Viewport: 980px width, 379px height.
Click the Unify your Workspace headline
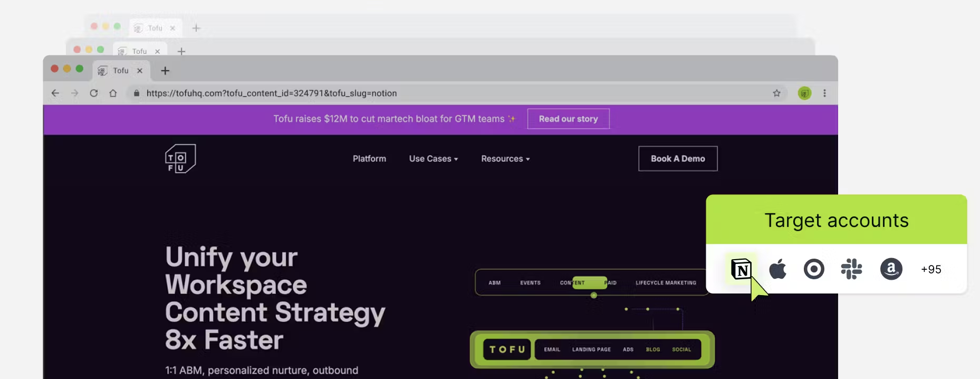[x=275, y=298]
